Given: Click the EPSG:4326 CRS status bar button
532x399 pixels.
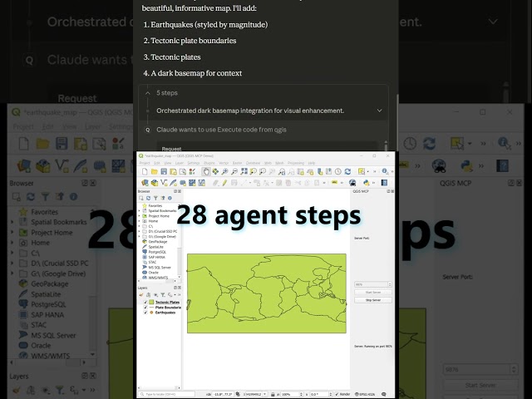Looking at the screenshot, I should point(365,394).
